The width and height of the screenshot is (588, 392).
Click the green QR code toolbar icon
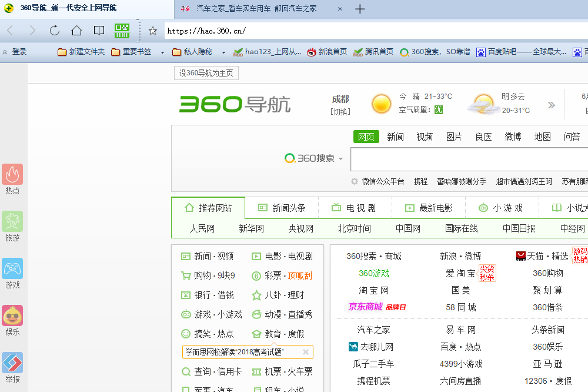coord(122,31)
